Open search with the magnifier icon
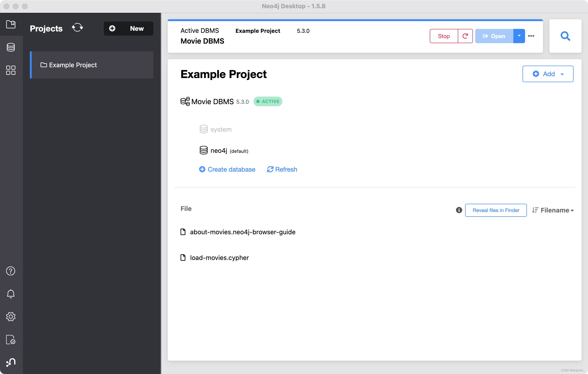The width and height of the screenshot is (588, 374). (x=565, y=36)
